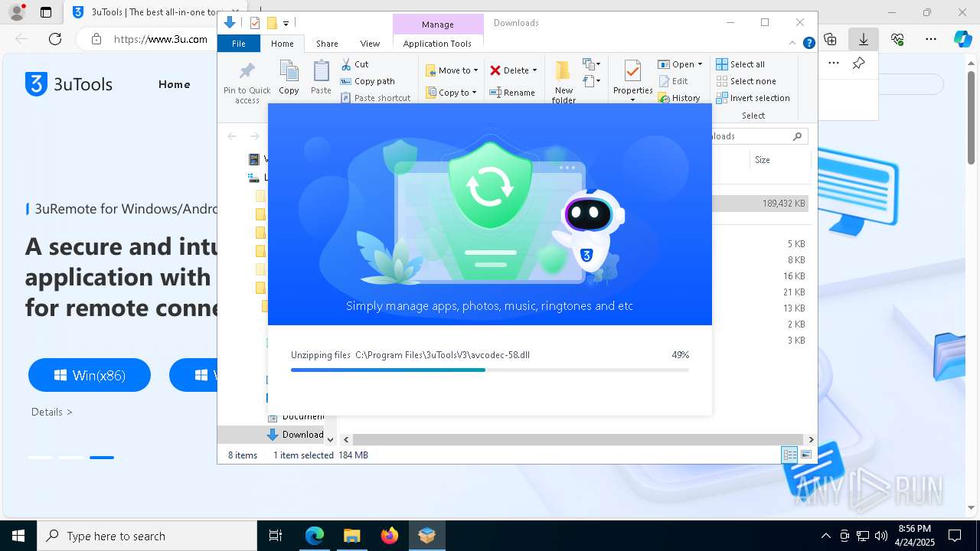
Task: Click Invert selection in the ribbon
Action: [753, 98]
